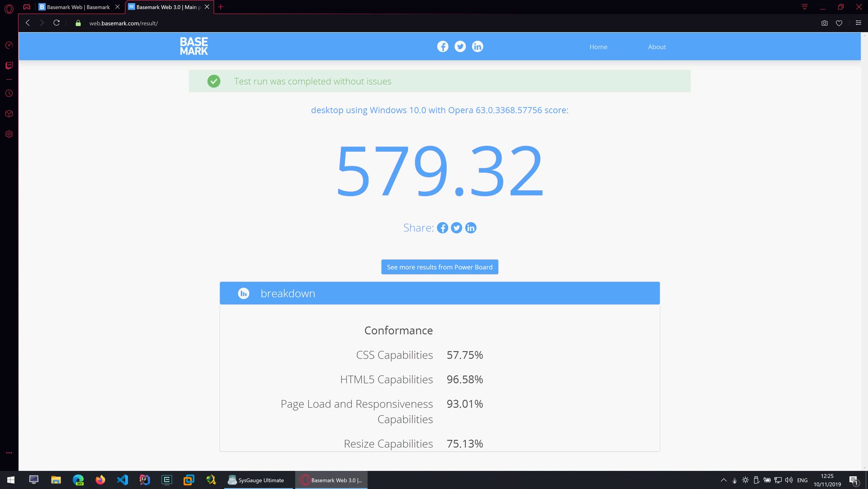Take a snapshot with the camera icon
This screenshot has width=868, height=489.
[825, 23]
